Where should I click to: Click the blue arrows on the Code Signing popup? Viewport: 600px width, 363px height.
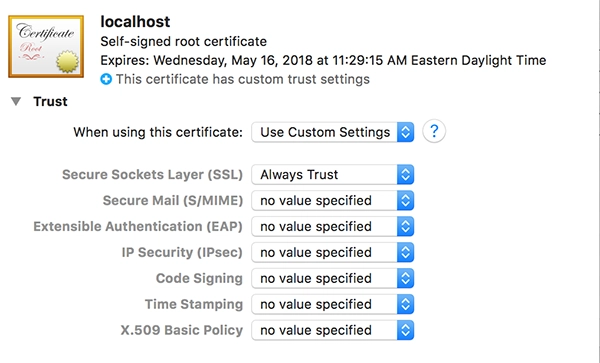(406, 278)
